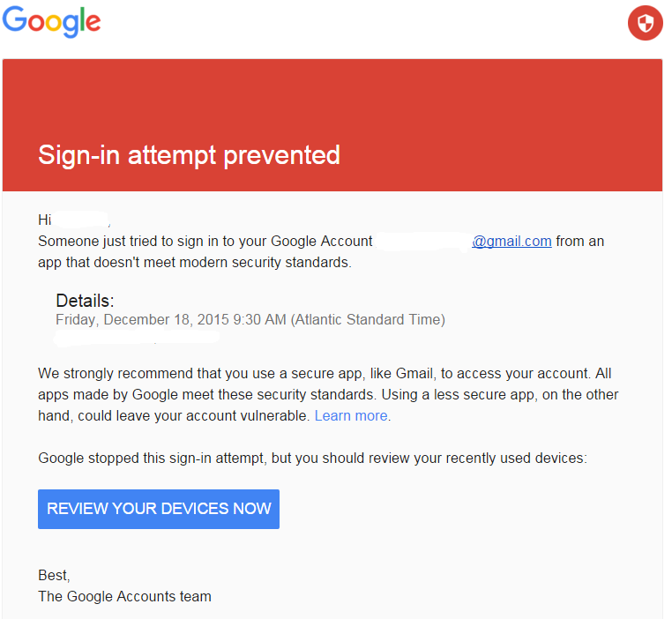This screenshot has width=672, height=619.
Task: Click the redacted line under the date
Action: [x=138, y=339]
